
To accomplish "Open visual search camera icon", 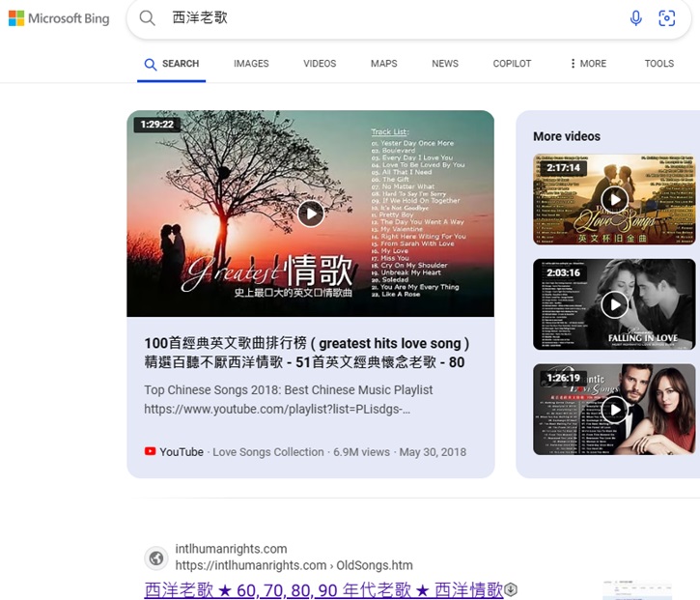I will click(666, 18).
